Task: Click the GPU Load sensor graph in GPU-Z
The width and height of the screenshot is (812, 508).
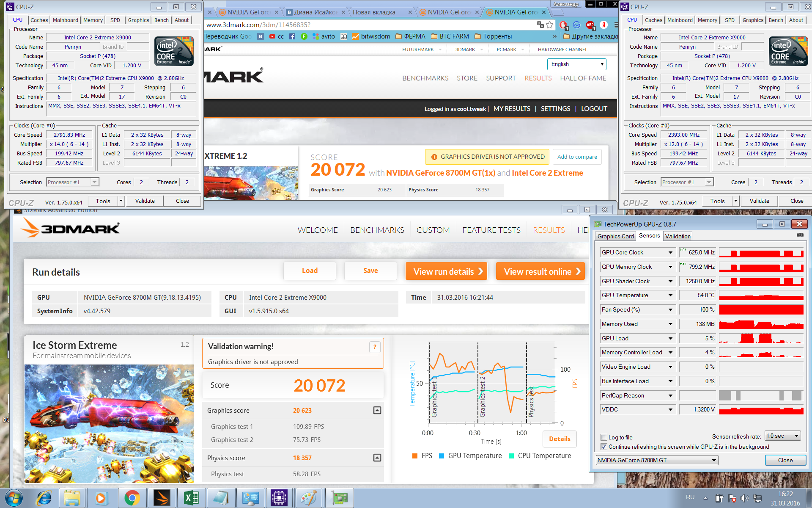Action: [761, 338]
